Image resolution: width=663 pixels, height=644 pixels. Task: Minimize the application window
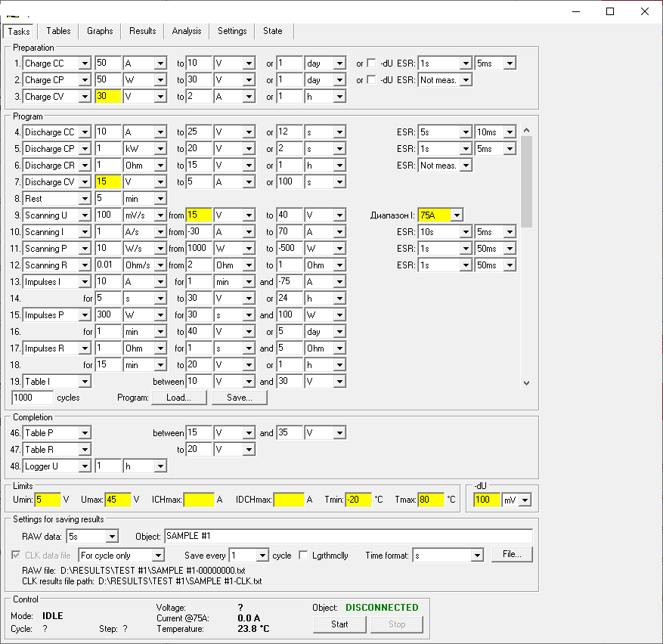click(576, 11)
